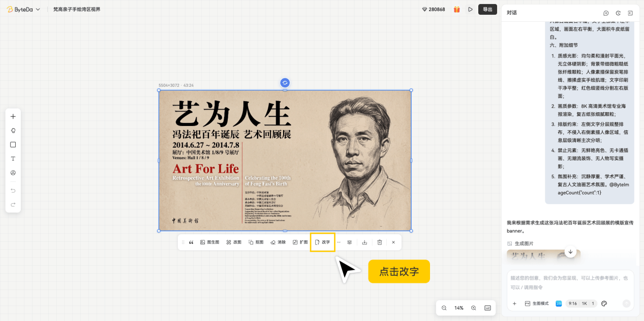Image resolution: width=644 pixels, height=321 pixels.
Task: Click the layers stack icon on image toolbar
Action: pos(349,242)
